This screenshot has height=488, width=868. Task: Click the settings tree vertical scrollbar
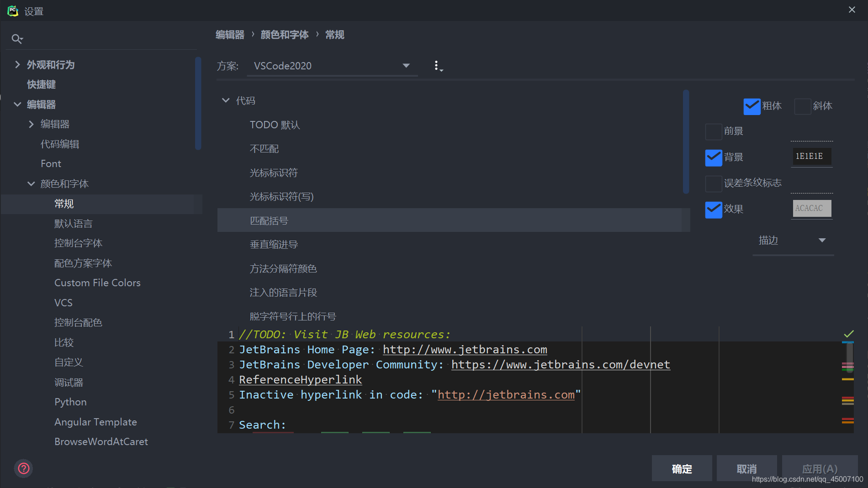point(198,103)
